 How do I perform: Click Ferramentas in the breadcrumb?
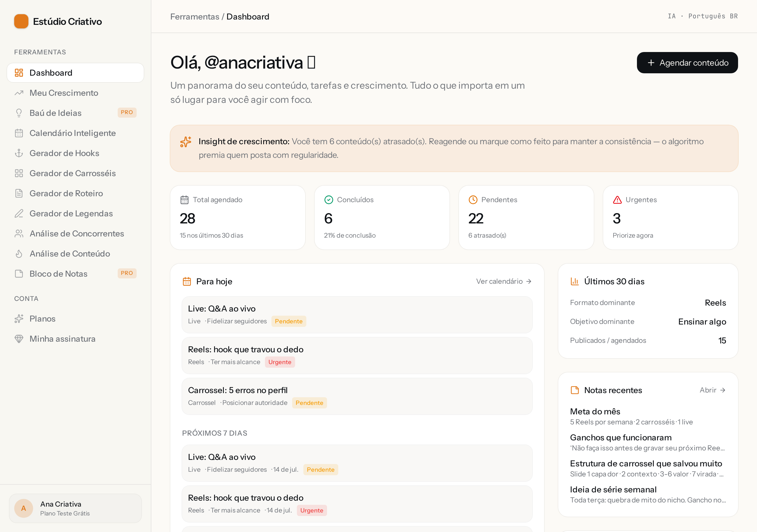click(195, 17)
